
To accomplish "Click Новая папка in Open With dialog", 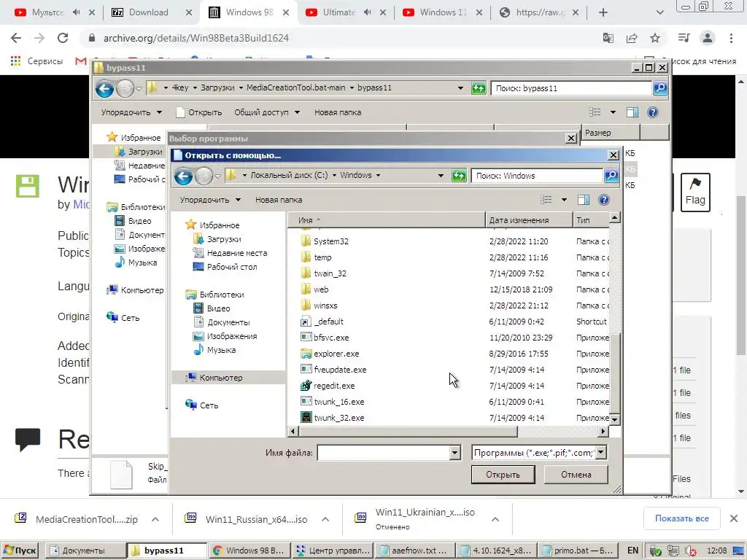I will coord(279,200).
